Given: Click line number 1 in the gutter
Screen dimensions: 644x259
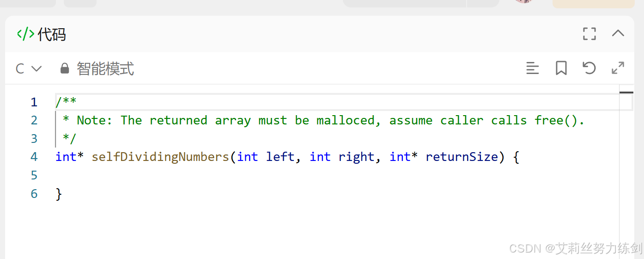Looking at the screenshot, I should pyautogui.click(x=34, y=102).
